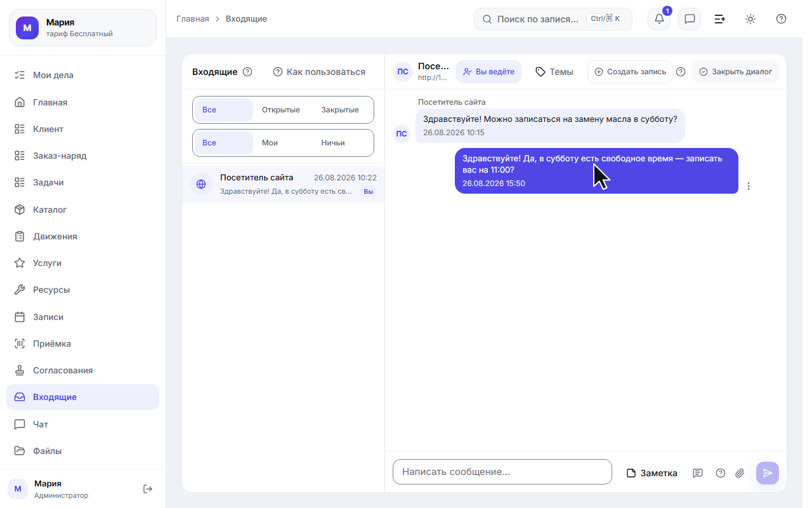Image resolution: width=812 pixels, height=508 pixels.
Task: Log out using the exit icon
Action: 148,489
